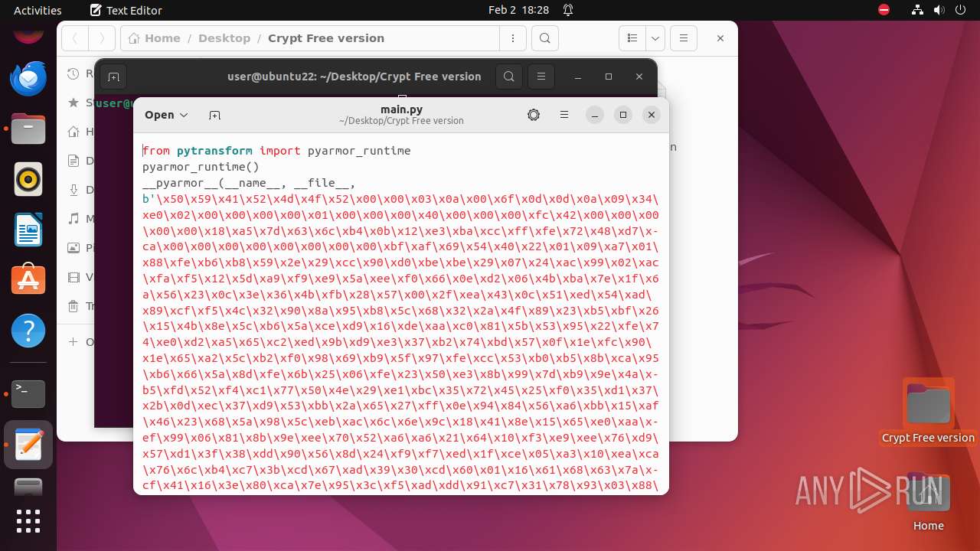Click volume icon in top bar
The image size is (980, 551).
(939, 10)
